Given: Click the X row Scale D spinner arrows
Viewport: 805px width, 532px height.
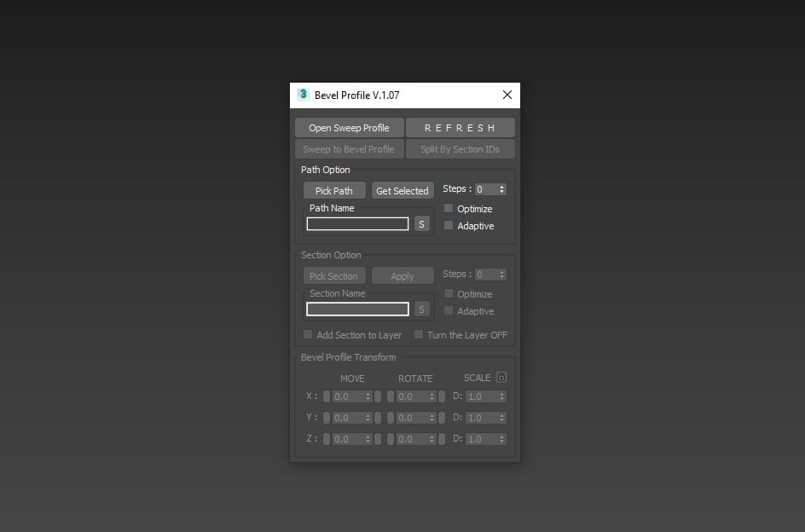Looking at the screenshot, I should click(x=501, y=396).
